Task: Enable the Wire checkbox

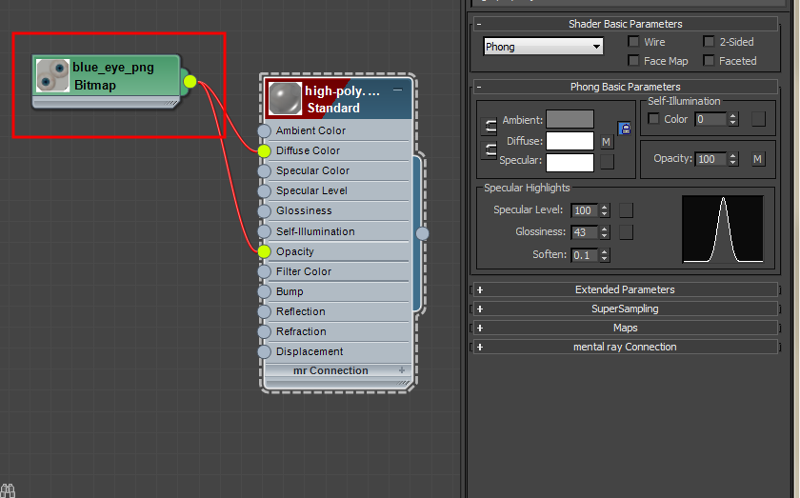Action: [x=634, y=42]
